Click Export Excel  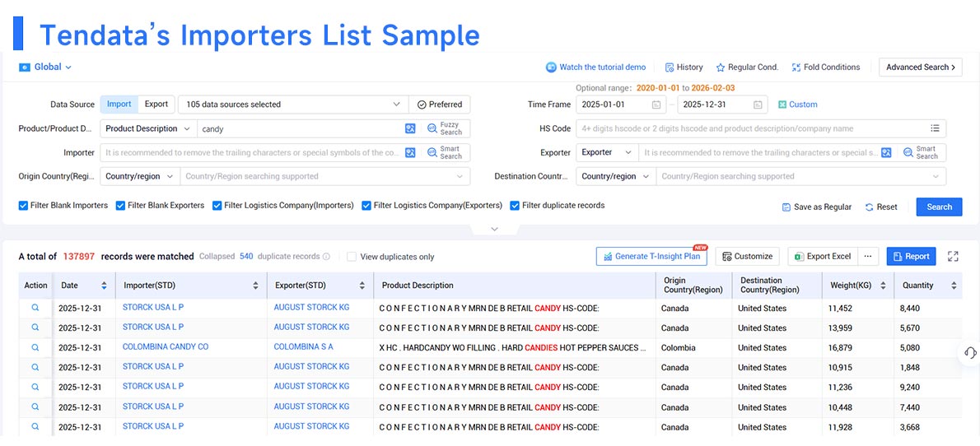[x=823, y=256]
